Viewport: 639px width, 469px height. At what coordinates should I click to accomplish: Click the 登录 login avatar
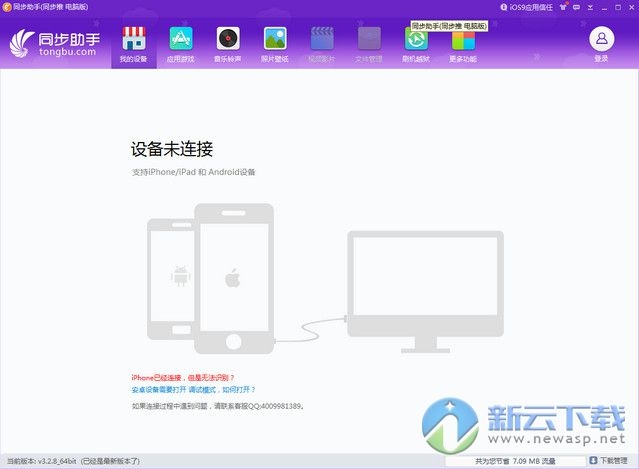[602, 39]
